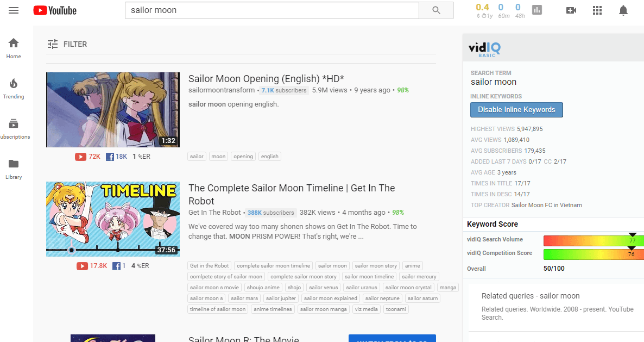Open Library in the sidebar
This screenshot has width=644, height=342.
(14, 169)
